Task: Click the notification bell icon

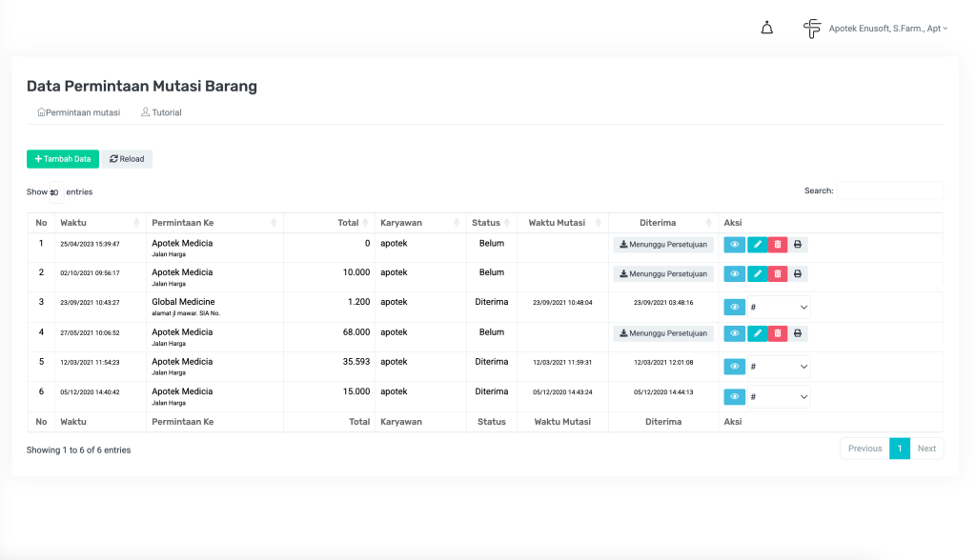Action: pos(767,29)
